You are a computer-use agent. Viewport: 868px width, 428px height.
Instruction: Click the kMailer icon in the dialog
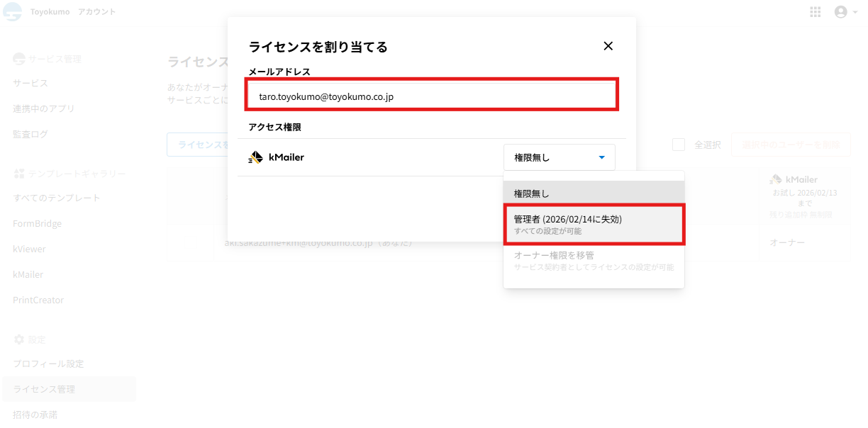point(256,157)
